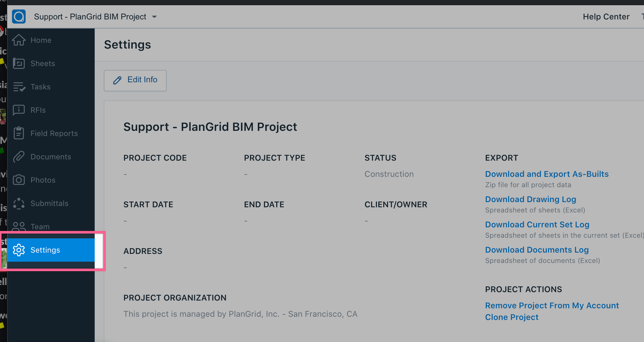The width and height of the screenshot is (644, 342).
Task: Click the EXPORT section heading
Action: [x=501, y=158]
